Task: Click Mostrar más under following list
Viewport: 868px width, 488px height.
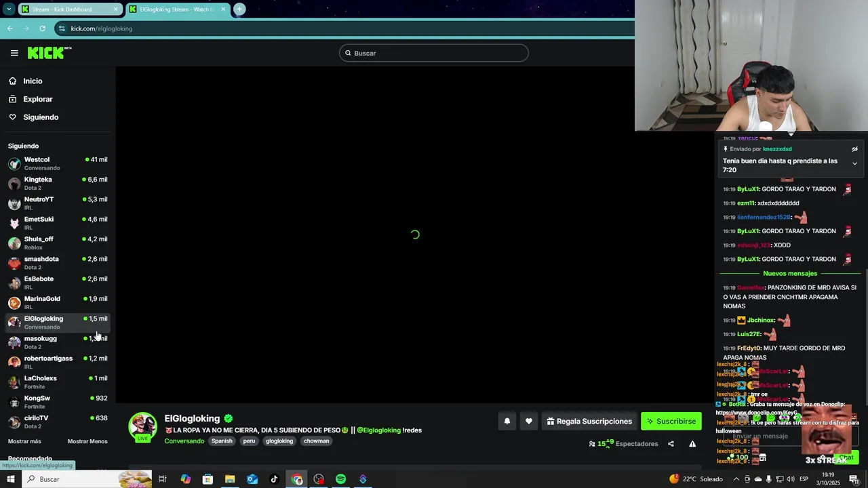Action: click(24, 441)
